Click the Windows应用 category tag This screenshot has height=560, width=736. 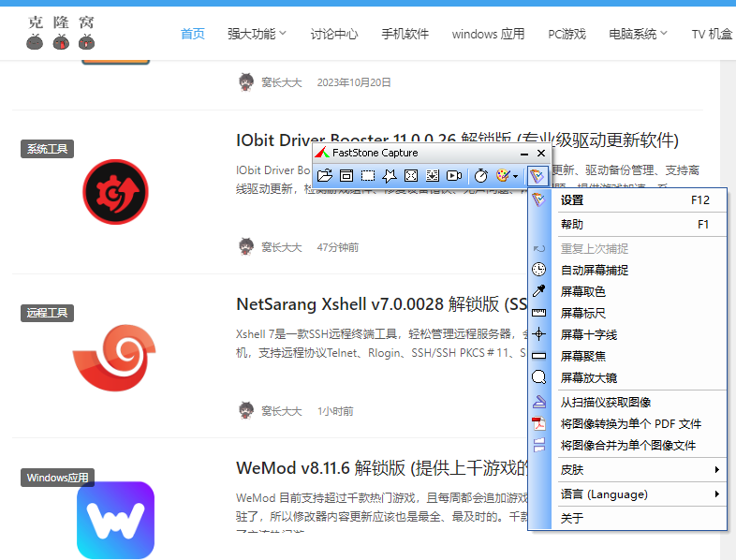pos(57,478)
